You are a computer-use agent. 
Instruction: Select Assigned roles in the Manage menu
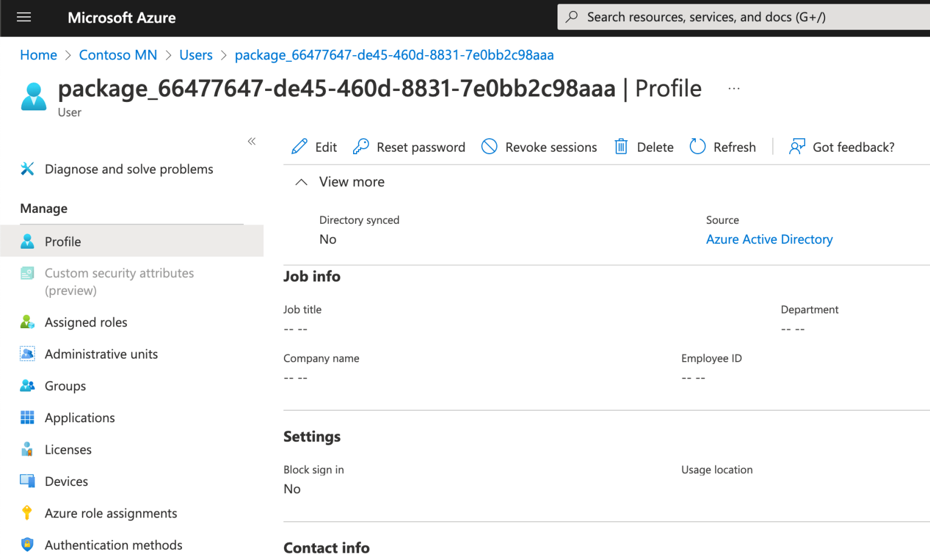(x=86, y=322)
